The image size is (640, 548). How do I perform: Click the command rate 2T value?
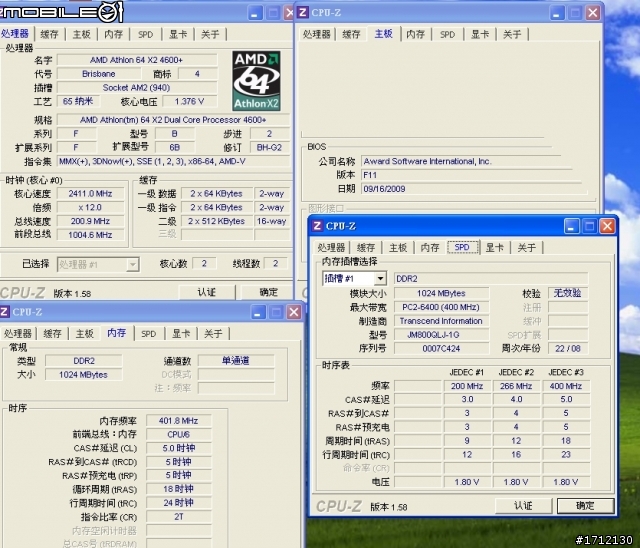tap(179, 517)
